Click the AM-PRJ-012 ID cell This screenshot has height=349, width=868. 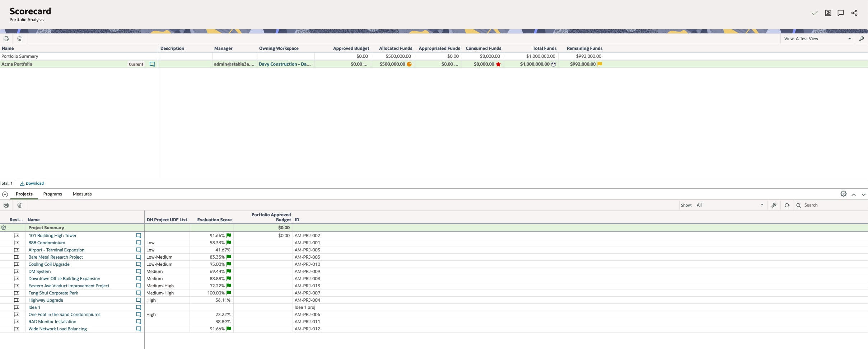point(307,329)
